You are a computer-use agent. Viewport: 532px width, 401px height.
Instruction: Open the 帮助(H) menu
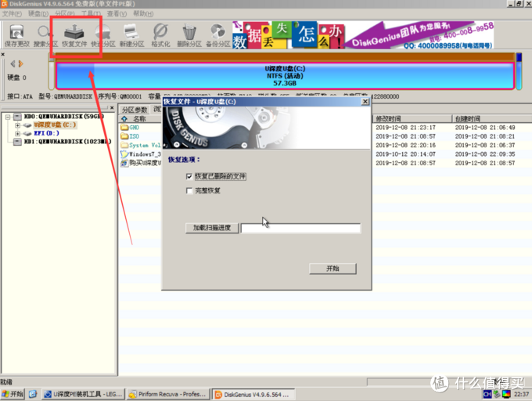pos(143,13)
